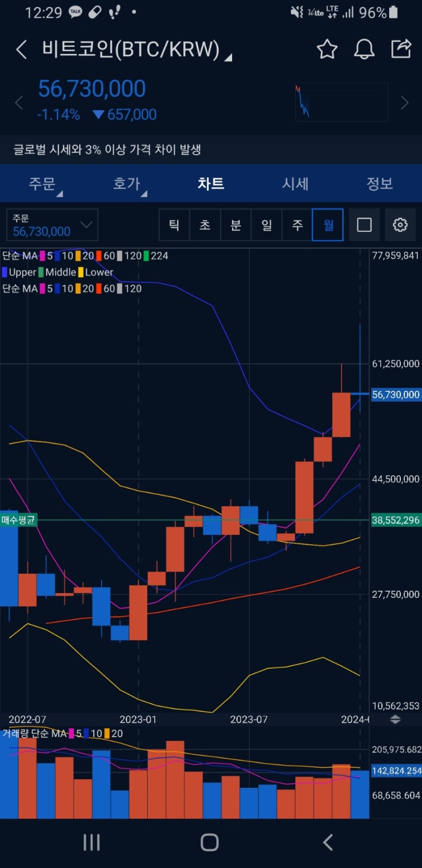Select the 초 chart interval
This screenshot has height=868, width=422.
coord(205,225)
